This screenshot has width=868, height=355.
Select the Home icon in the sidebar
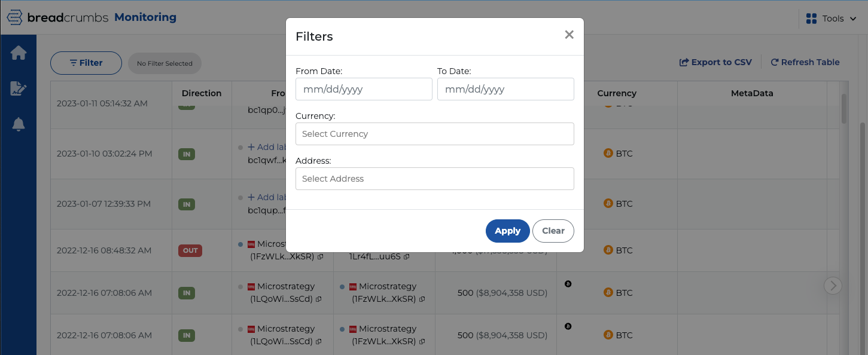coord(19,53)
